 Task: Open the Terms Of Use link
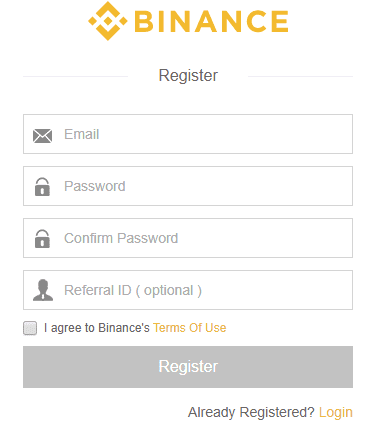190,328
